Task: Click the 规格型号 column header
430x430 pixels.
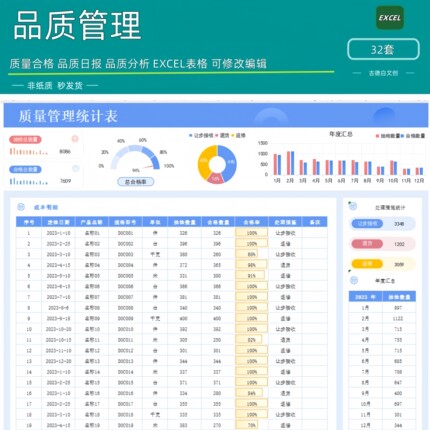Action: (x=125, y=222)
